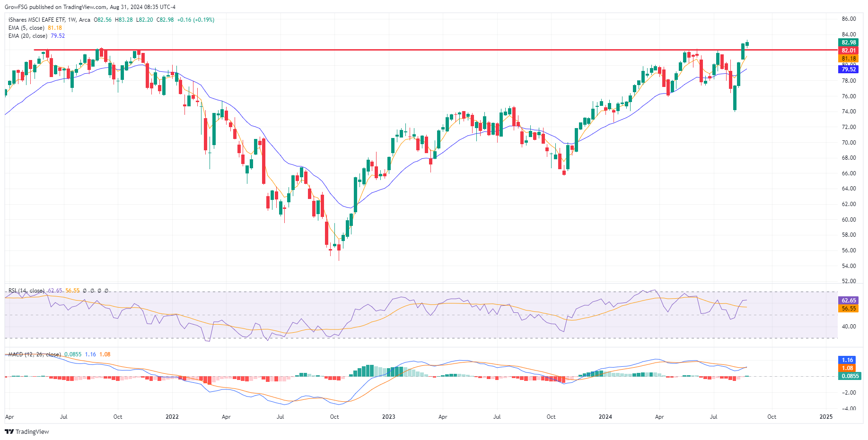The height and width of the screenshot is (440, 868).
Task: Click the blue 1.16 MACD value tag
Action: [847, 360]
